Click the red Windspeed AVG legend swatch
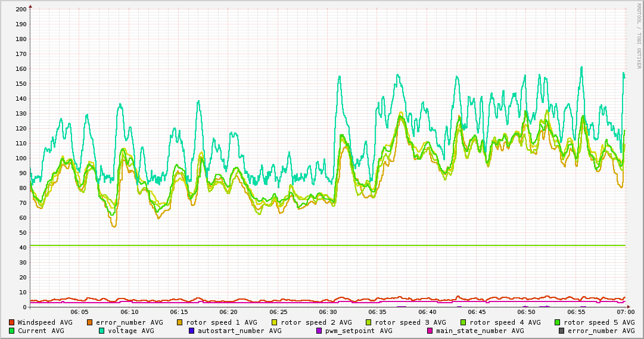Viewport: 644px width, 339px height. tap(11, 322)
